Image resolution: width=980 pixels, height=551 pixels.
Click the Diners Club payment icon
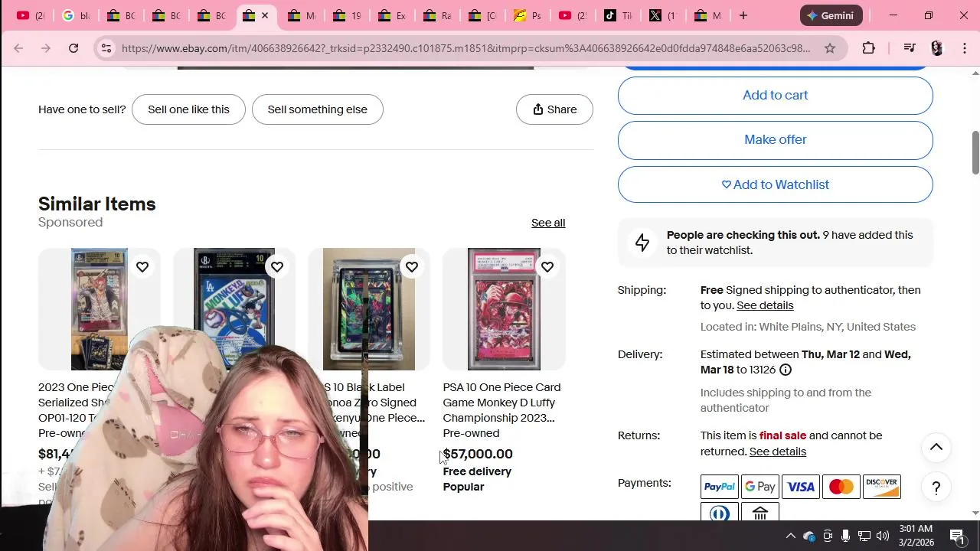click(720, 512)
